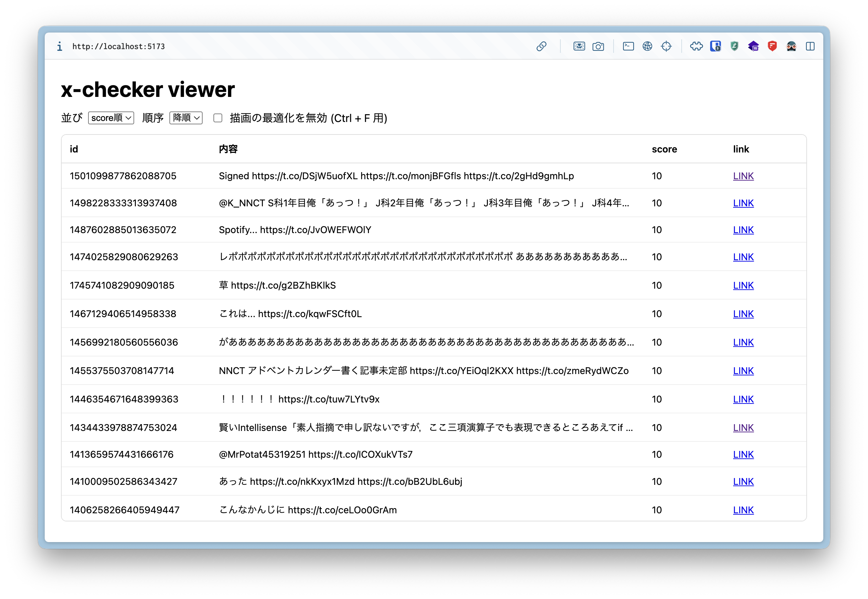Click the green shield extension icon
Screen dimensions: 868x599
click(x=734, y=46)
